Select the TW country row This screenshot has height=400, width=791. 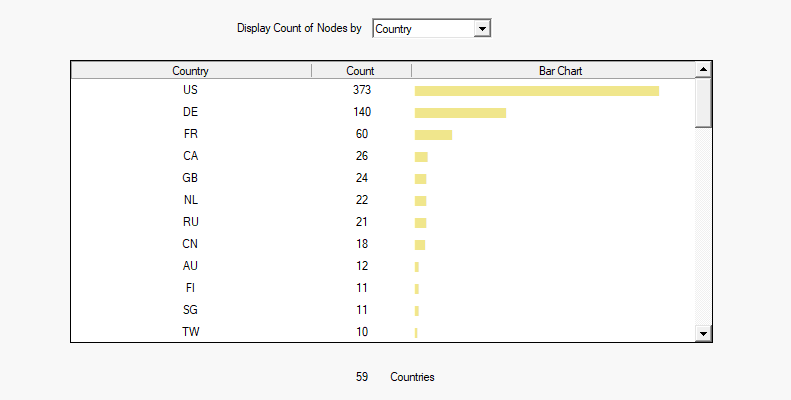pos(190,332)
